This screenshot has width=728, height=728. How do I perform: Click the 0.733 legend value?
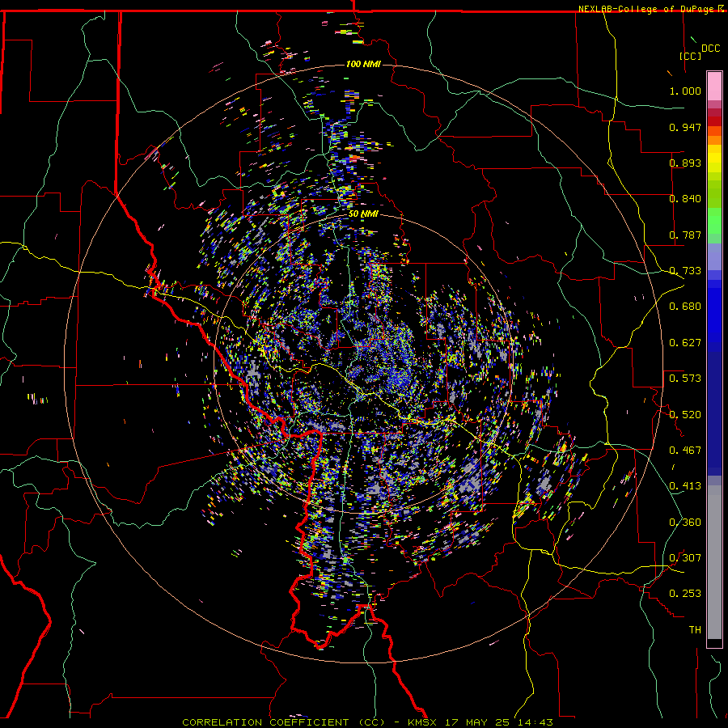click(685, 271)
